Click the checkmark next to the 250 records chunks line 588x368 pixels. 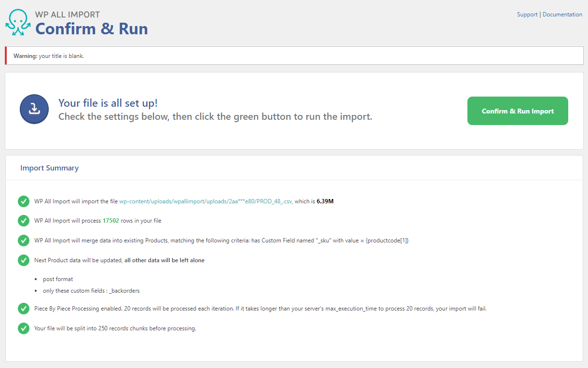(23, 328)
